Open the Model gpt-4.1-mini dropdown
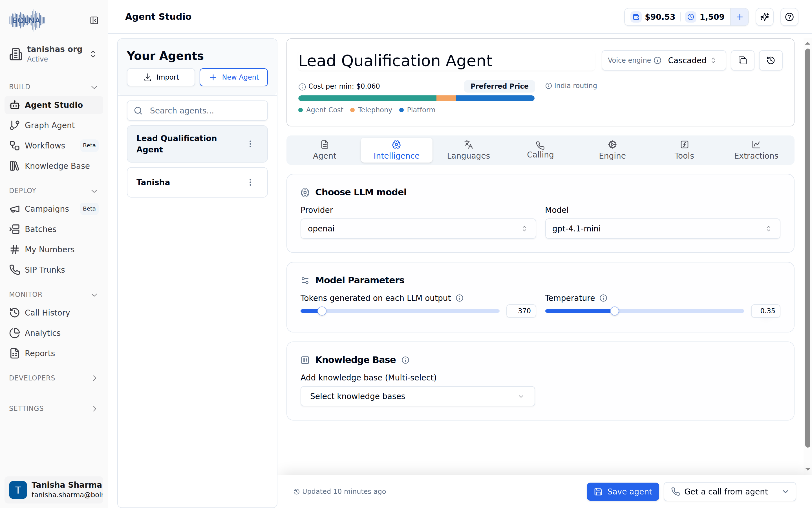This screenshot has height=508, width=812. click(x=662, y=229)
